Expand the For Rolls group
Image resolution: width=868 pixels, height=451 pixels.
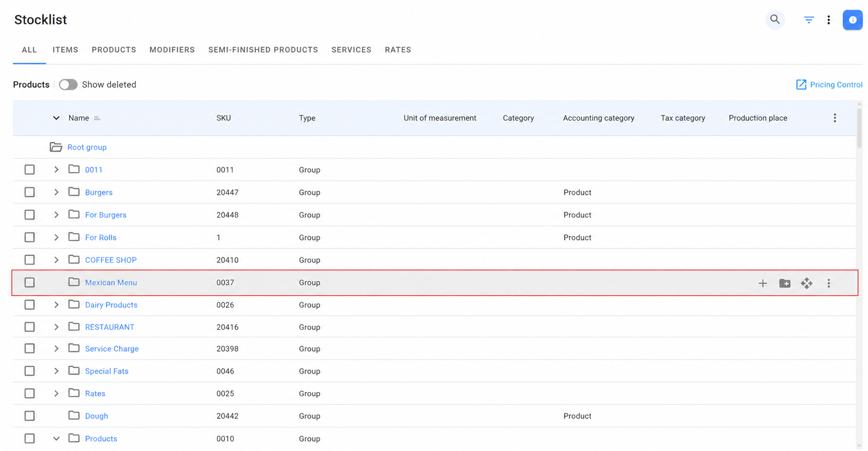[56, 237]
